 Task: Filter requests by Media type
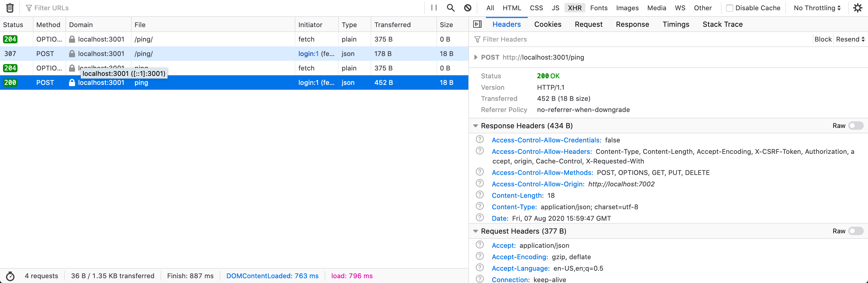(656, 8)
